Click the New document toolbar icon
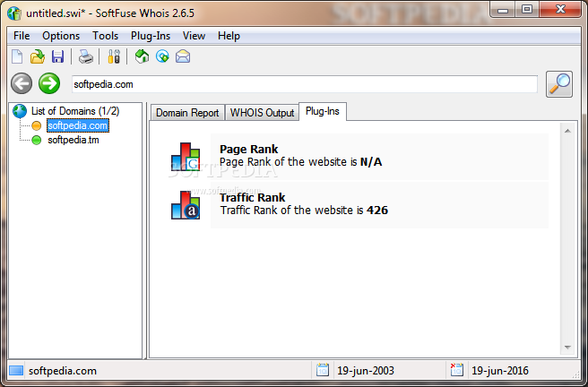The width and height of the screenshot is (588, 387). point(17,57)
